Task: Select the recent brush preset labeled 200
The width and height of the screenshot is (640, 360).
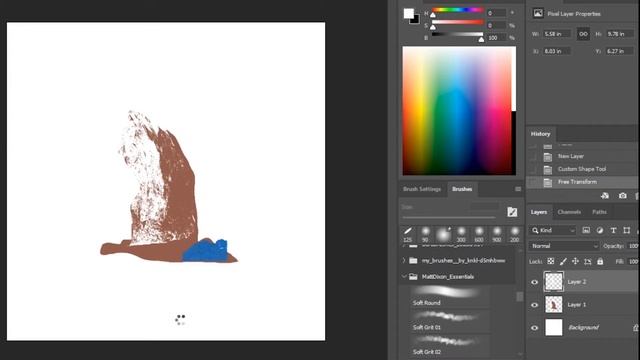Action: coord(515,235)
